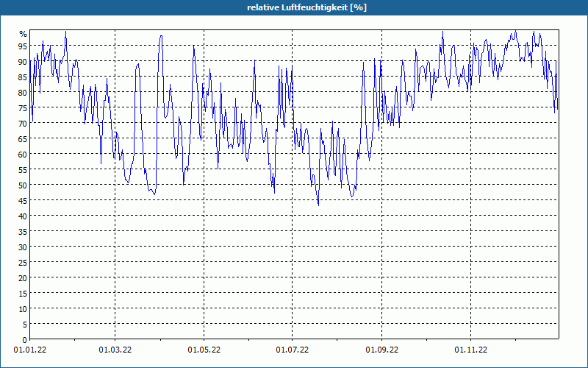This screenshot has width=588, height=368.
Task: Select the 25 y-axis label
Action: tap(23, 263)
